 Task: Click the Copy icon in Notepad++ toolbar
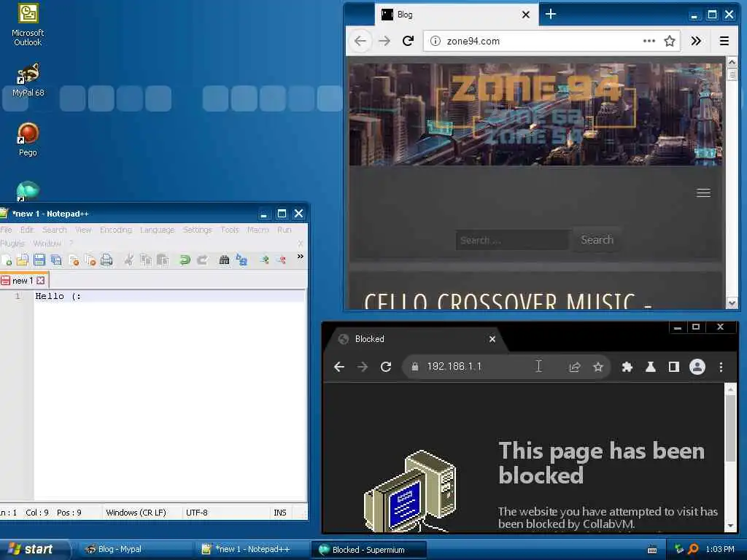click(x=146, y=260)
